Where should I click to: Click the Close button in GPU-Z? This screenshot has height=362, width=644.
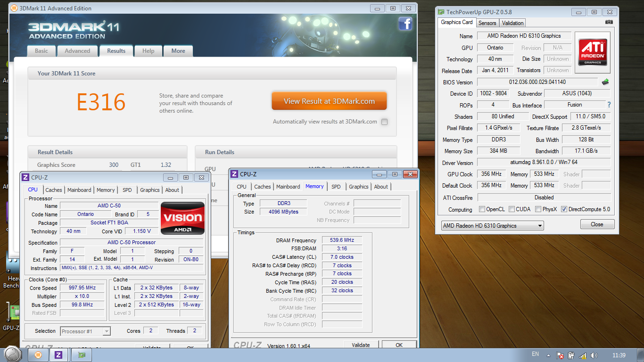pos(597,224)
